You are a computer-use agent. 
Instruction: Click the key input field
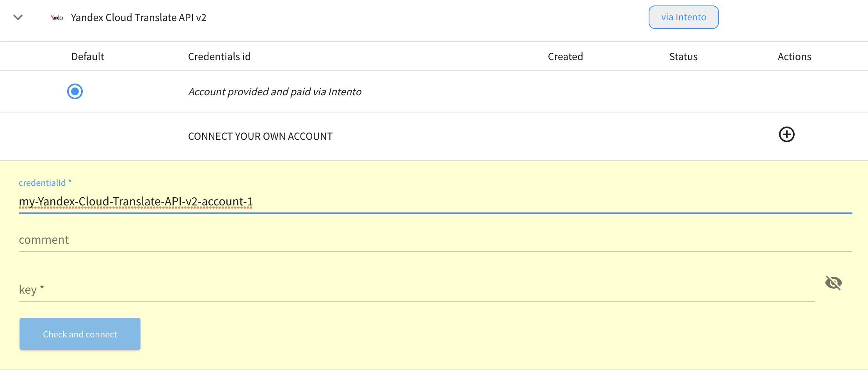click(416, 290)
